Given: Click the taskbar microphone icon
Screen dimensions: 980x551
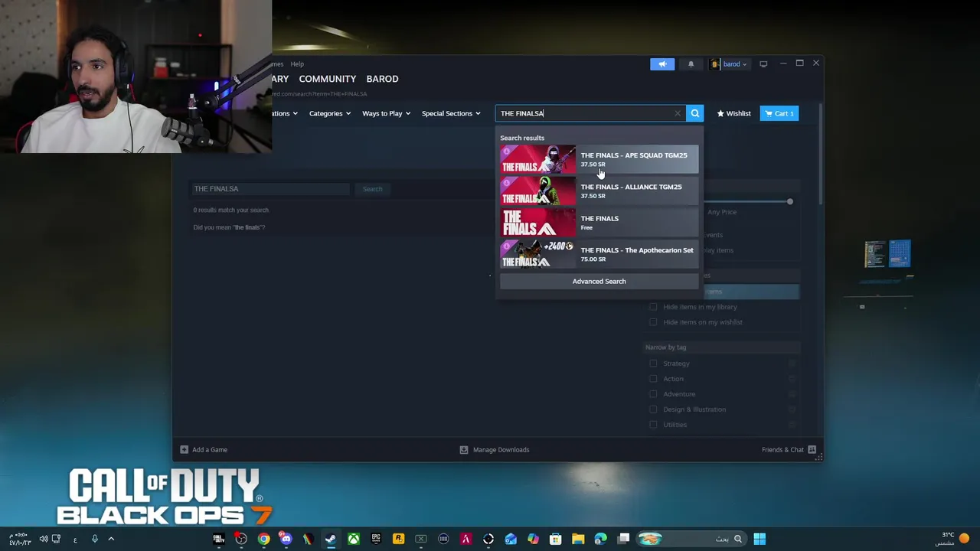Looking at the screenshot, I should (94, 539).
